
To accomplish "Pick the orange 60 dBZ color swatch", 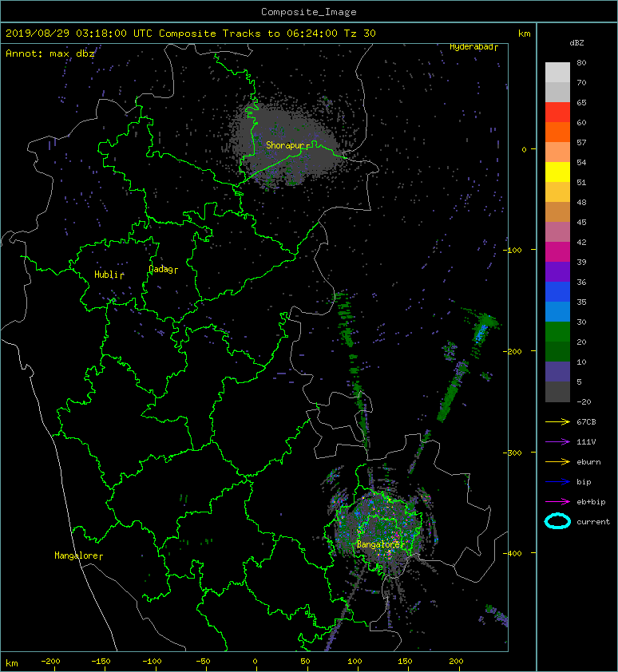I will tap(557, 132).
